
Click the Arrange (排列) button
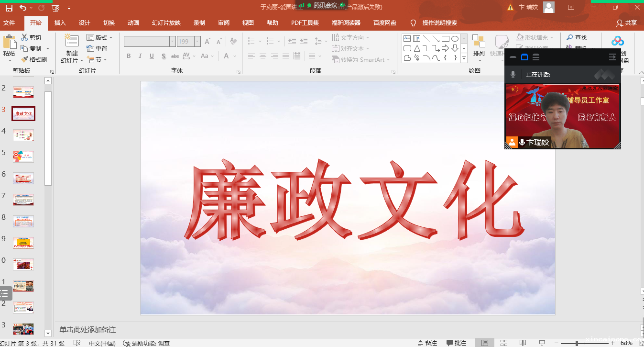[479, 48]
